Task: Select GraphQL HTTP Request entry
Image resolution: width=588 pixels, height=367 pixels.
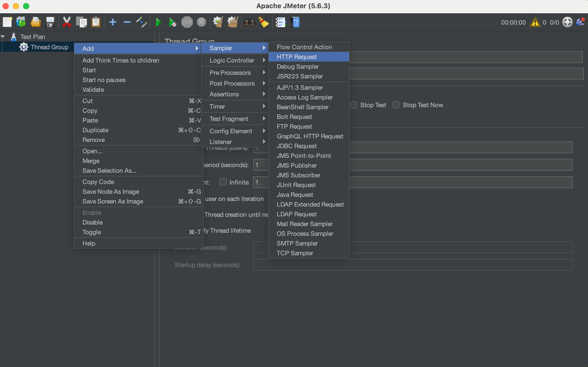Action: coord(309,136)
